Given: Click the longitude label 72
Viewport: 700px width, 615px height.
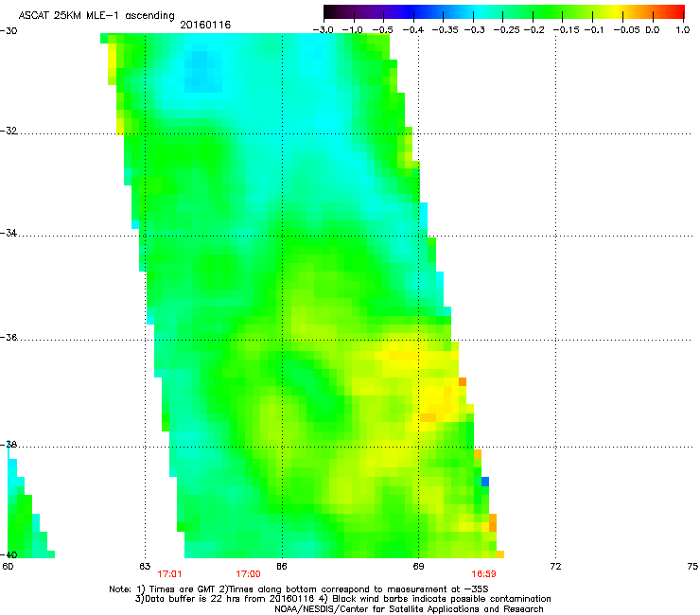Looking at the screenshot, I should [555, 567].
